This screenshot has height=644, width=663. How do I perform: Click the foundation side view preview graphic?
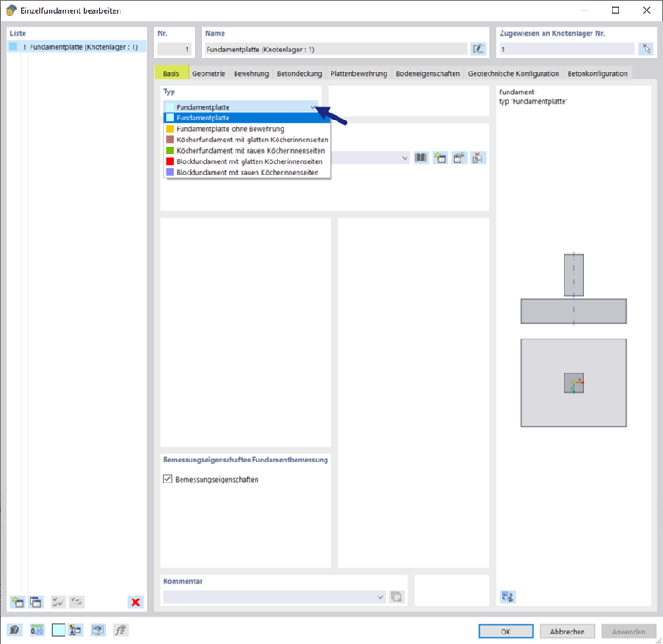click(x=573, y=289)
